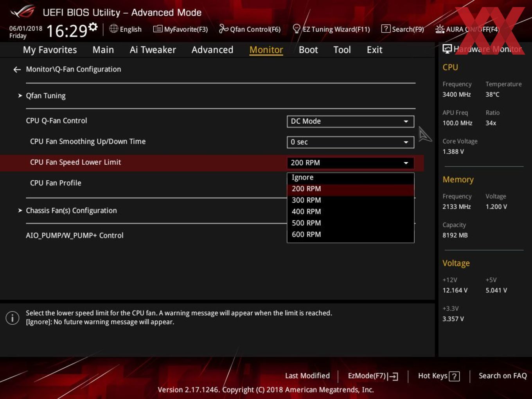
Task: Click the EzMode exit arrow icon
Action: tap(394, 376)
